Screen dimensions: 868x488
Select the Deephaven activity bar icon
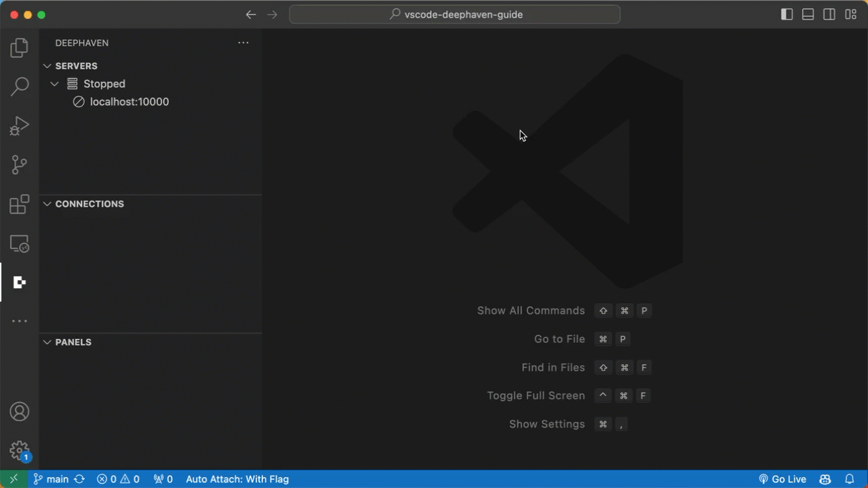click(x=20, y=283)
